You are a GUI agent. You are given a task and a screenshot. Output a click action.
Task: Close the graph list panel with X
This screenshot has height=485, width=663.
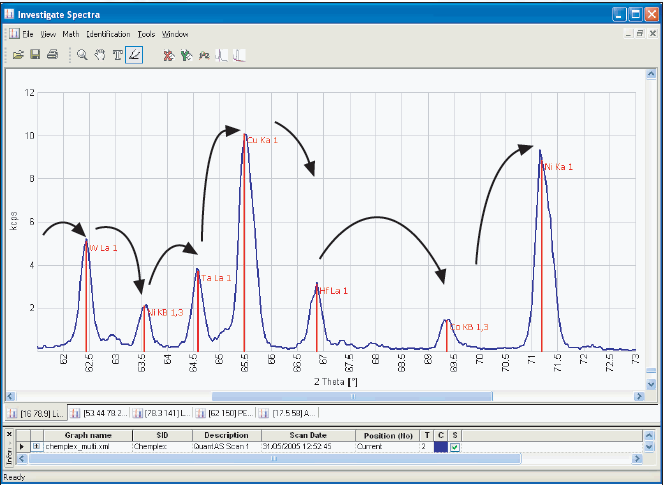point(10,435)
